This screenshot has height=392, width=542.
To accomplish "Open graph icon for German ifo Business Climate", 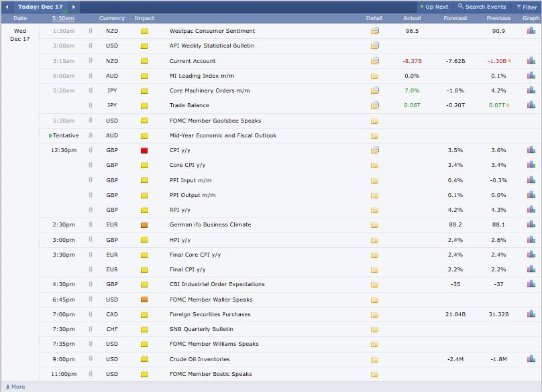I will point(531,224).
